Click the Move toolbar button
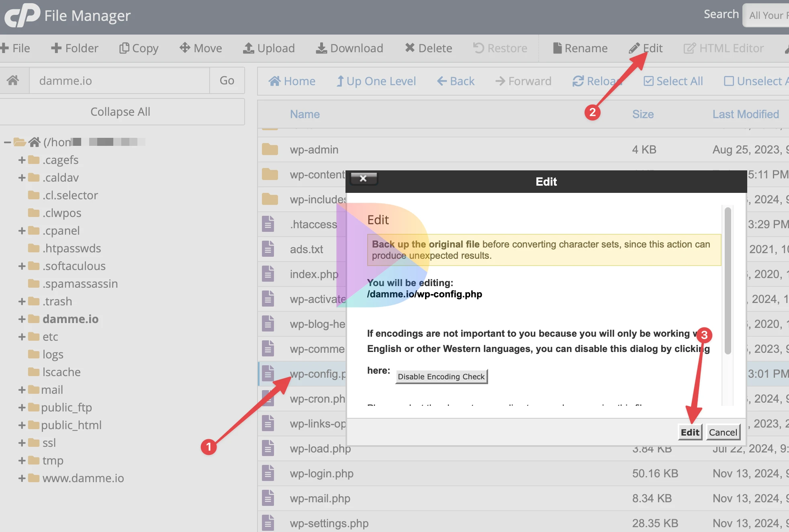The height and width of the screenshot is (532, 789). (200, 48)
